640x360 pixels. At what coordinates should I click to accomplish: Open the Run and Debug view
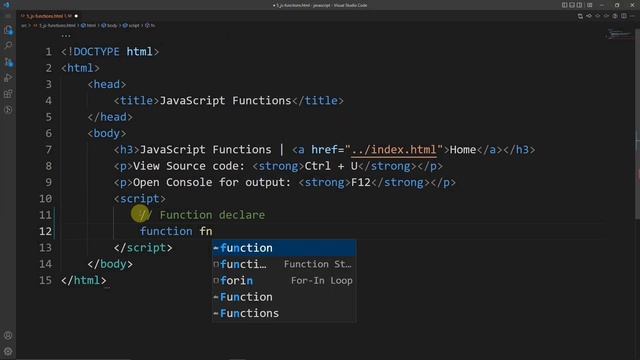tap(8, 78)
